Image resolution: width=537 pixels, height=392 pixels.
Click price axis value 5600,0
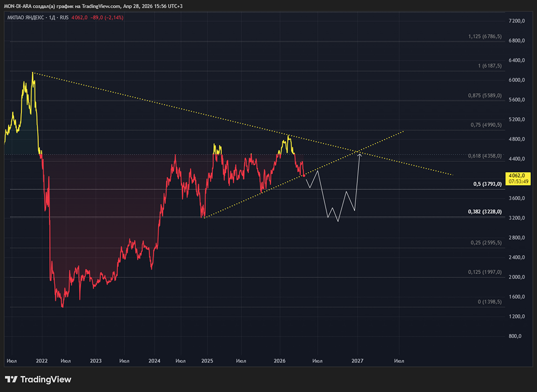pyautogui.click(x=517, y=100)
